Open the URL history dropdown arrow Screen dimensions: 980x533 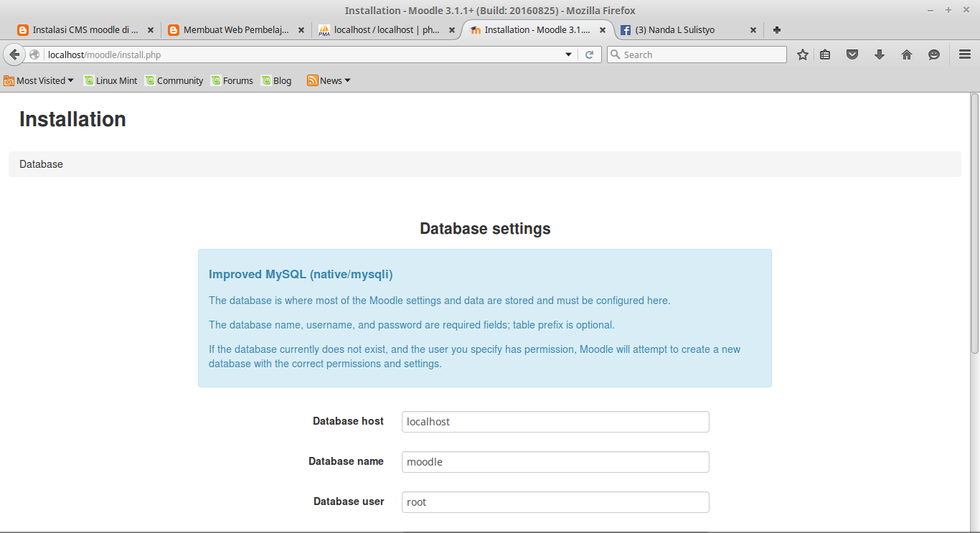(x=568, y=55)
